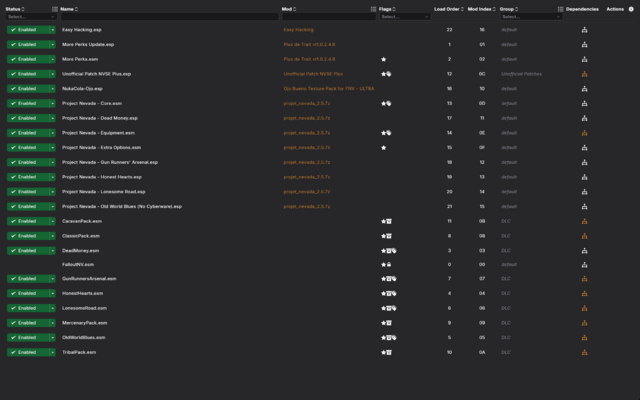This screenshot has height=400, width=640.
Task: Open orange dependencies icon for CaravanPack.esm
Action: click(584, 221)
